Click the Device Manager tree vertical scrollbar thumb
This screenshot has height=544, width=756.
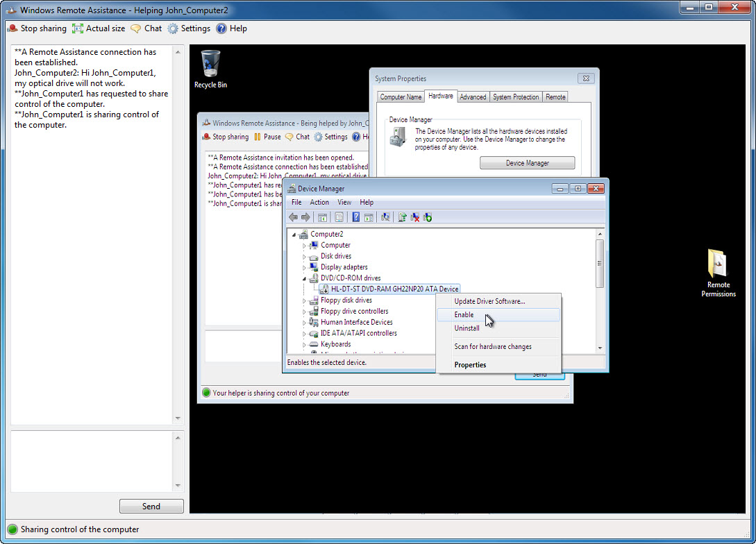(x=600, y=264)
